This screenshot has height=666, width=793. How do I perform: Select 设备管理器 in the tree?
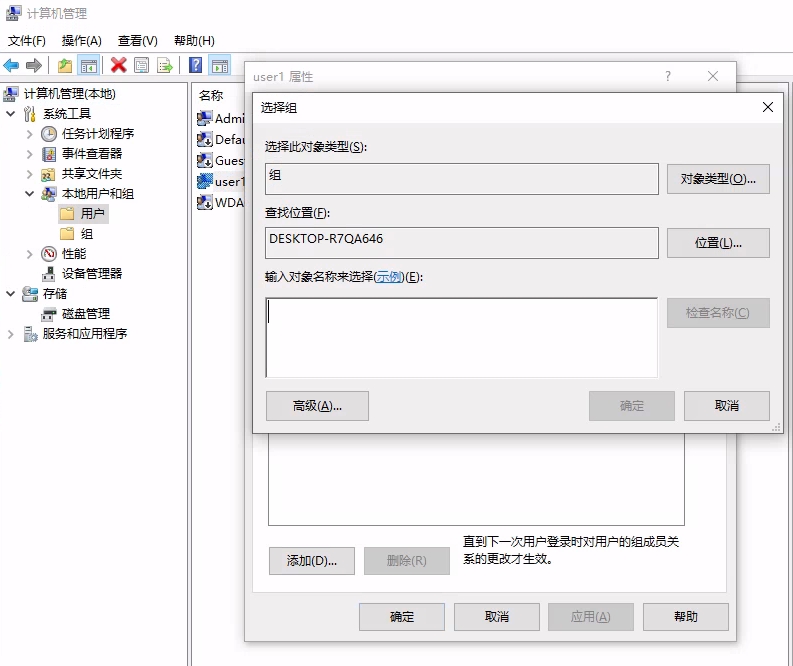coord(91,273)
